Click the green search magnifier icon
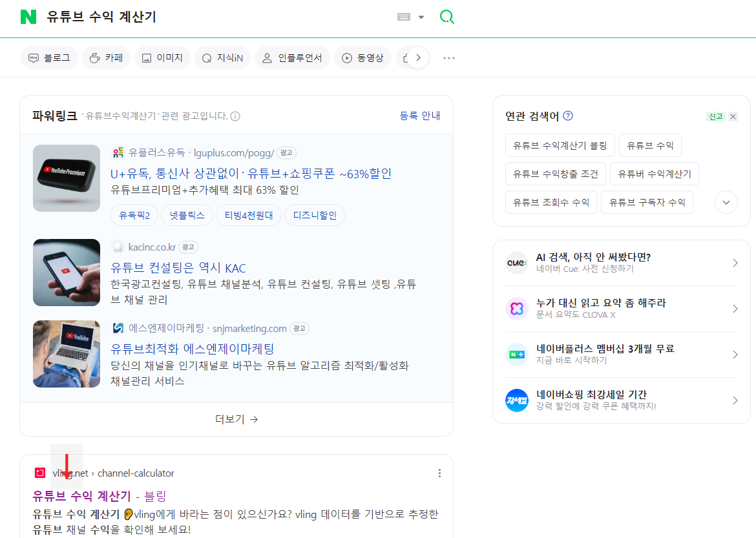This screenshot has height=538, width=756. pyautogui.click(x=447, y=17)
